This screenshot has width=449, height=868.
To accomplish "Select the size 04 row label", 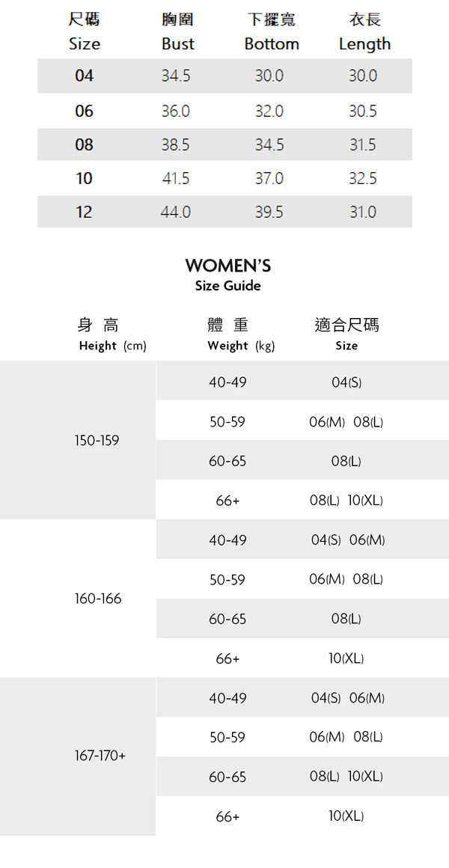I will [x=84, y=76].
